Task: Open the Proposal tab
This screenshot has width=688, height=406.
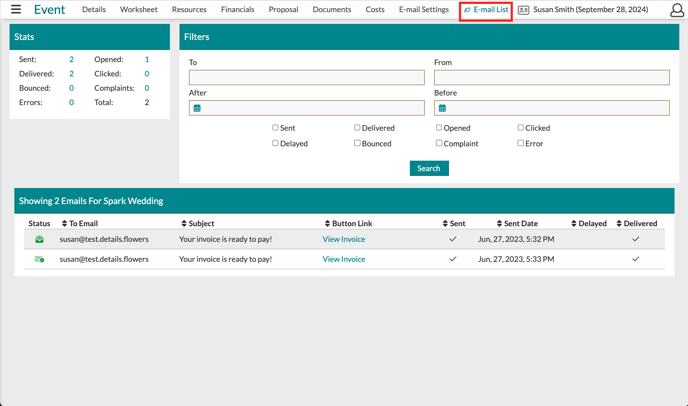Action: (x=283, y=10)
